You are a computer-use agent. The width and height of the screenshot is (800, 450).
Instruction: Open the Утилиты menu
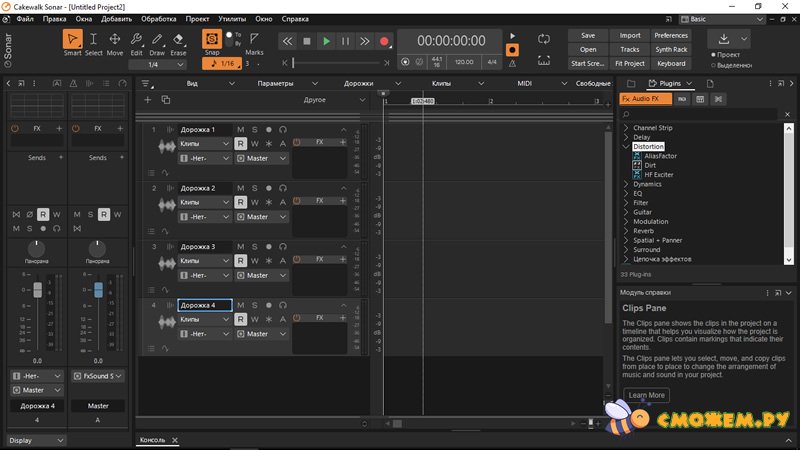[x=231, y=19]
